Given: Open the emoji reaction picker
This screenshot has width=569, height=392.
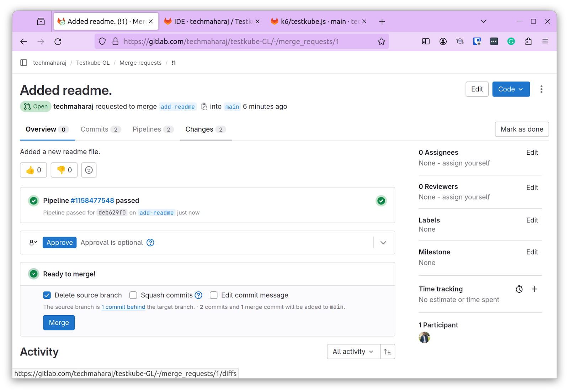Looking at the screenshot, I should click(89, 170).
